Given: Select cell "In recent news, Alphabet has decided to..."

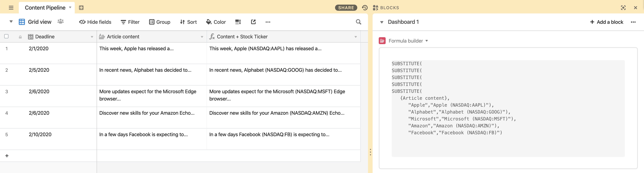Looking at the screenshot, I should point(152,74).
